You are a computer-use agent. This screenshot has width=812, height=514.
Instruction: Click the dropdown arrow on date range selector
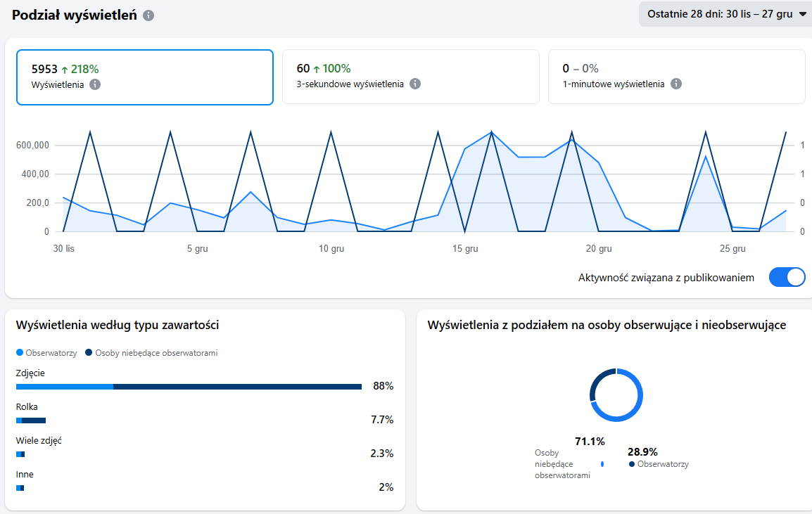click(803, 15)
